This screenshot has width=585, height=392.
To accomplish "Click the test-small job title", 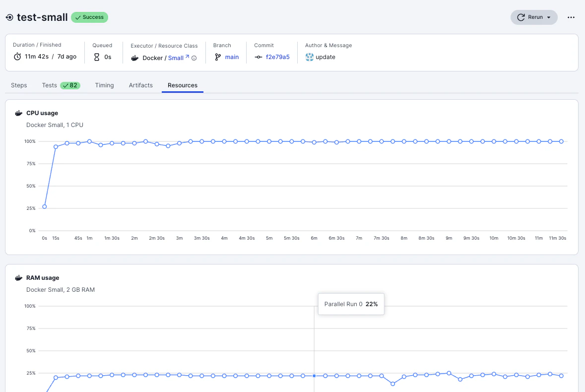I will point(42,17).
